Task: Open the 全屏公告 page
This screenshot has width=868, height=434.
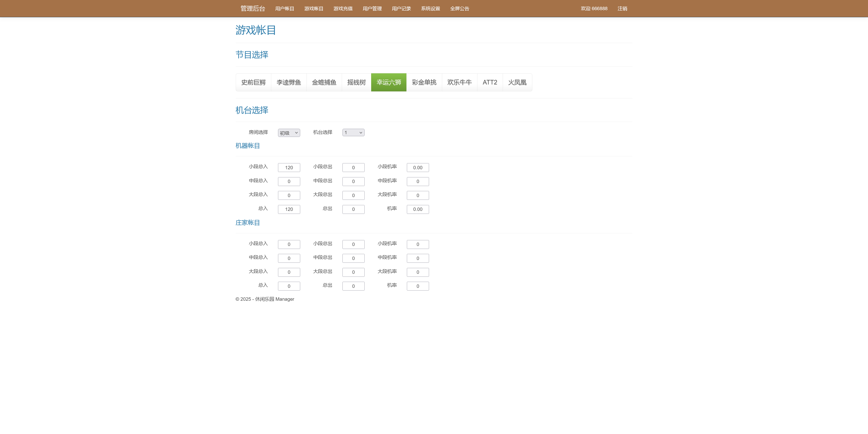Action: (460, 8)
